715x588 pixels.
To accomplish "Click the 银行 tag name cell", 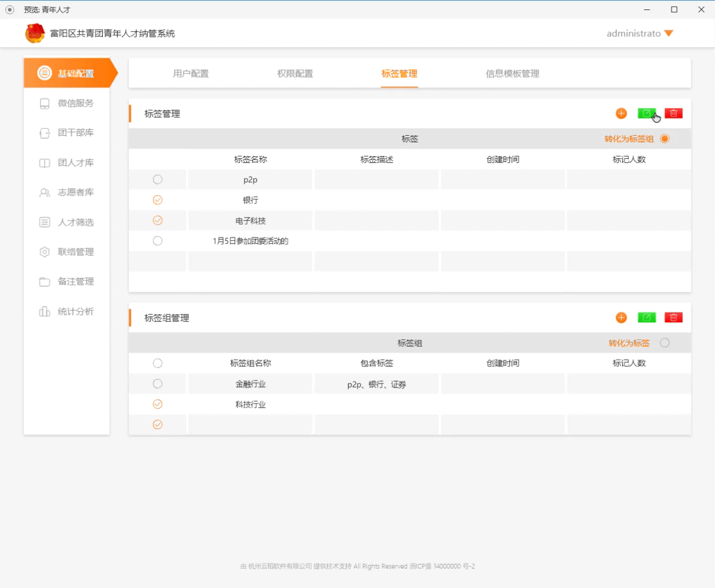I will click(250, 200).
